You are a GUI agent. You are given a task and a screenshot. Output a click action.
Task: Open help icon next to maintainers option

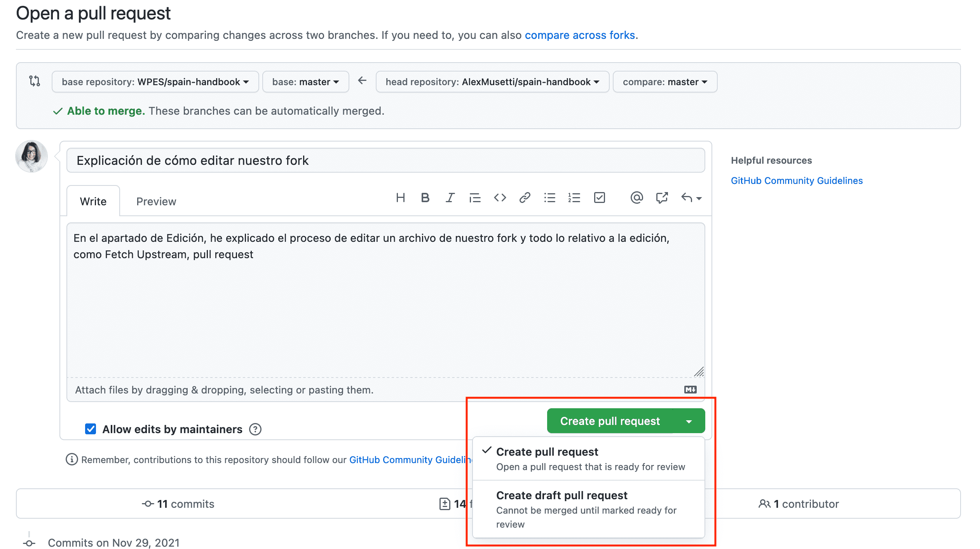255,429
